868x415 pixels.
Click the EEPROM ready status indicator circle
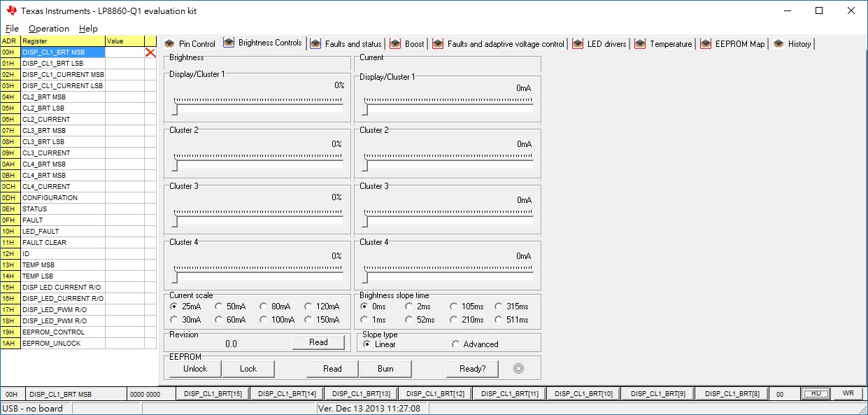(x=518, y=369)
